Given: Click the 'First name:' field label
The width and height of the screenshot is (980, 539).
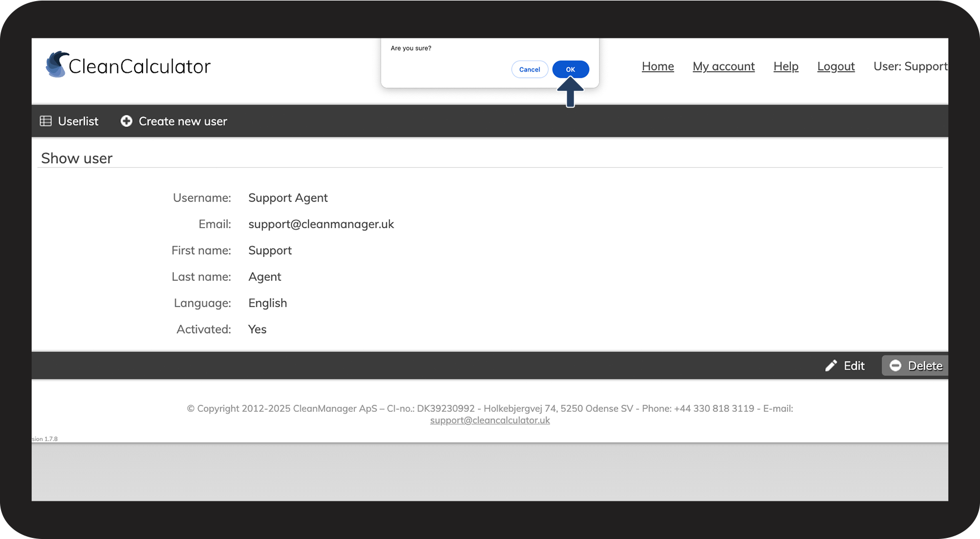Looking at the screenshot, I should (201, 251).
